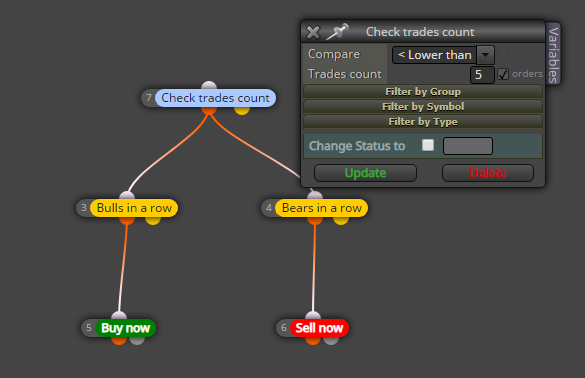Click yellow output connector of Bulls in a row
This screenshot has height=378, width=585.
click(153, 221)
